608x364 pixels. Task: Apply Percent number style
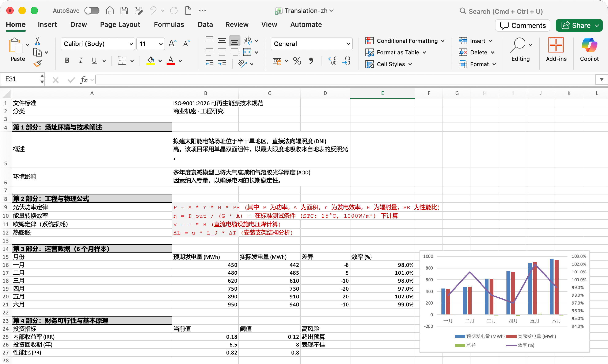tap(297, 61)
